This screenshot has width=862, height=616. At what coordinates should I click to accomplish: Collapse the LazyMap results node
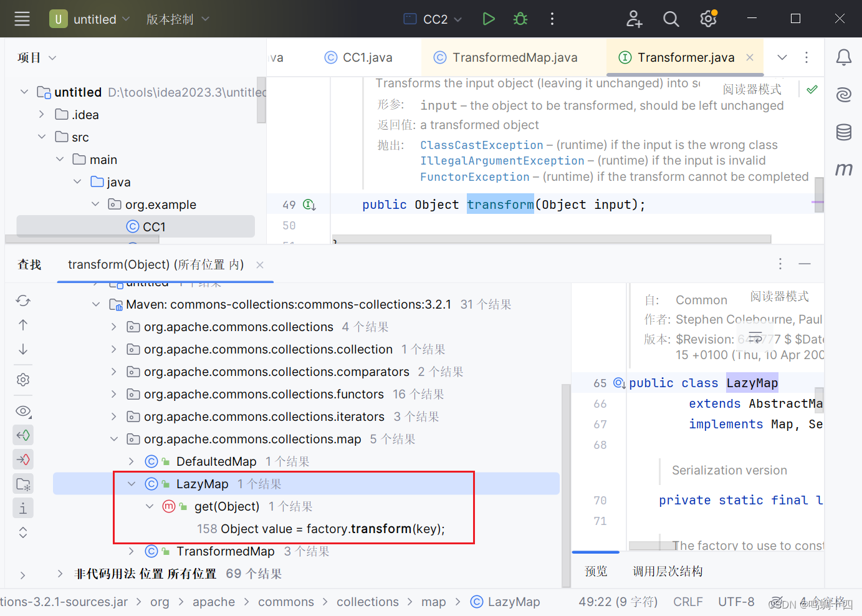pos(132,484)
